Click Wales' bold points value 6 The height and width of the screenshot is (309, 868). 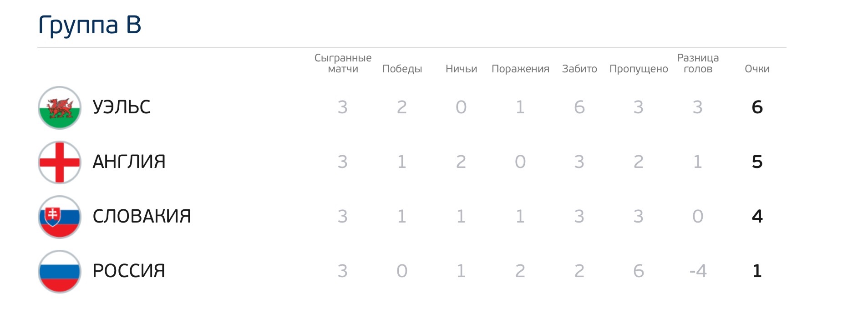(757, 107)
